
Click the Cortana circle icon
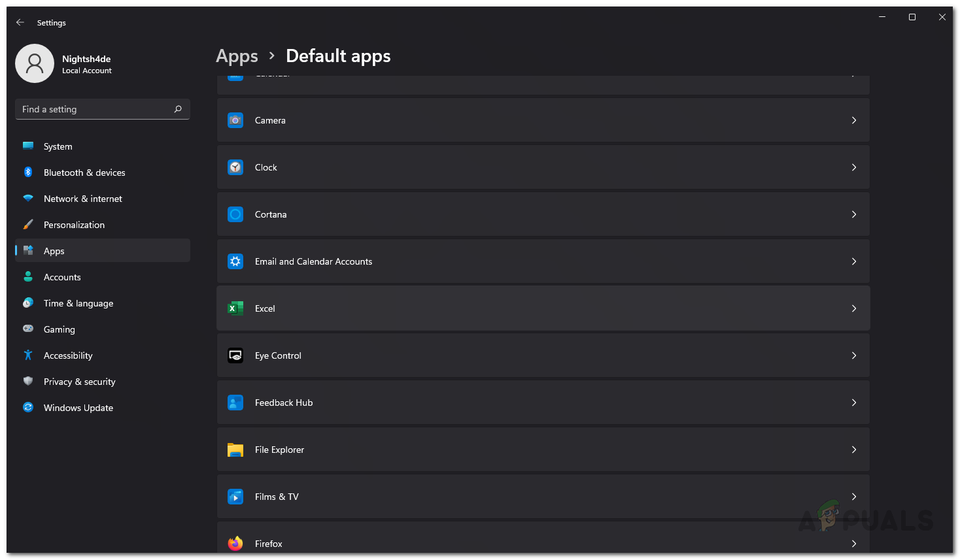pos(235,214)
